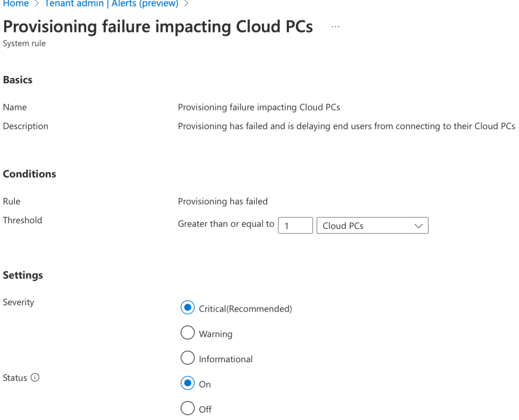Screen dimensions: 519x420
Task: Choose Informational severity radio button
Action: pyautogui.click(x=188, y=358)
